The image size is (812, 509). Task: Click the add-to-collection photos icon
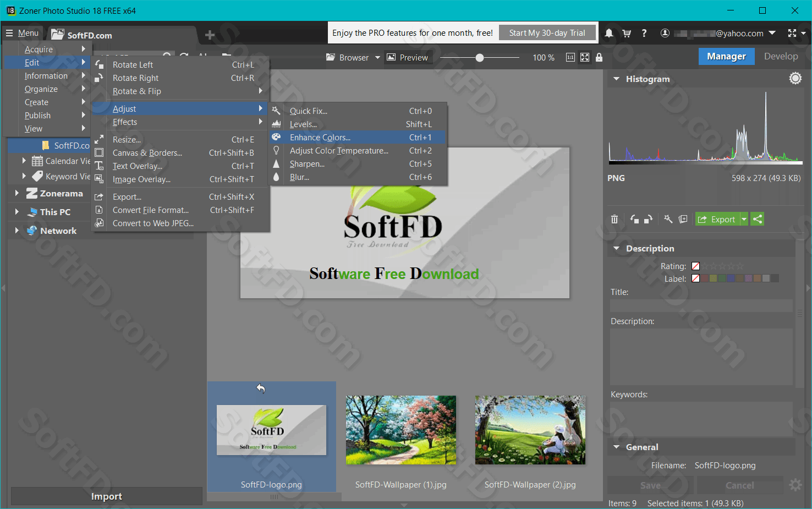[x=683, y=219]
